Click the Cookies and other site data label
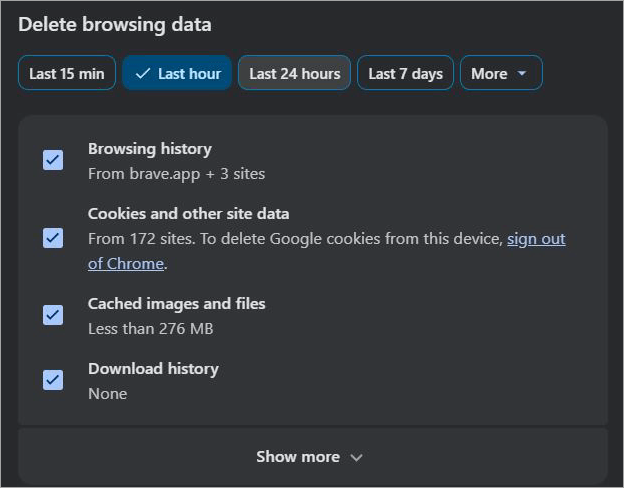Screen dimensions: 624x488 (189, 214)
